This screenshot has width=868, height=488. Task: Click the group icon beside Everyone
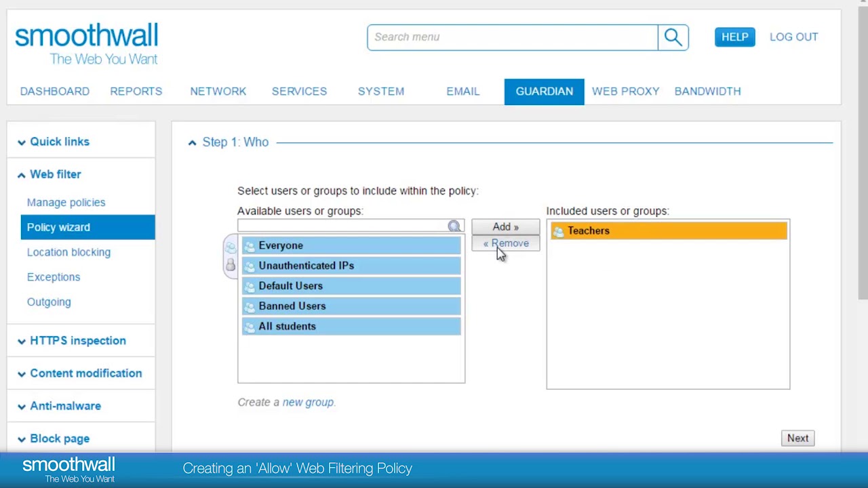click(249, 245)
